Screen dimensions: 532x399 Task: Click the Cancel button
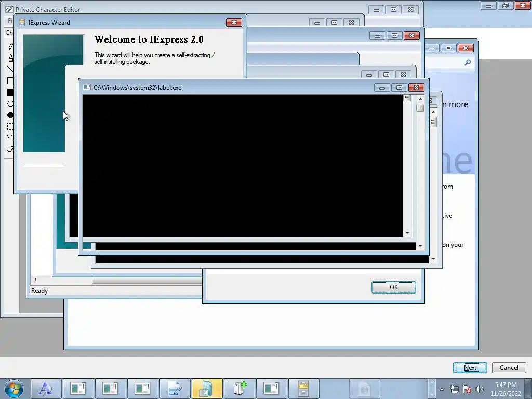(x=509, y=367)
